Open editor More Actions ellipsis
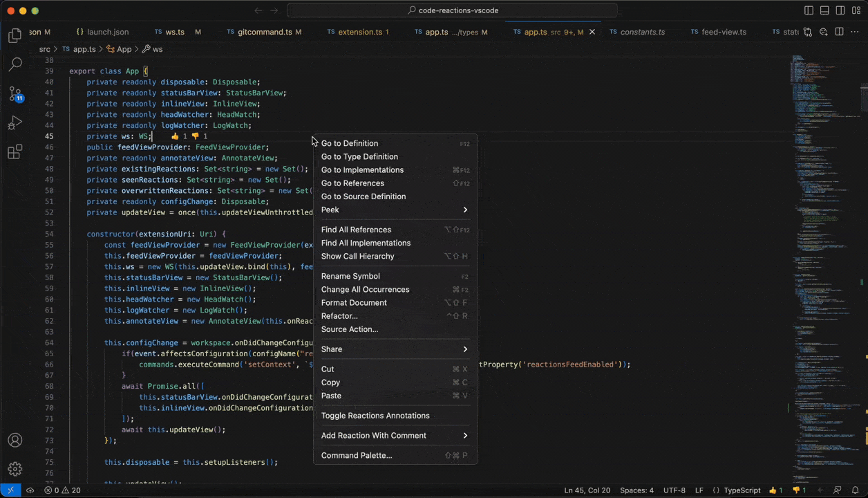The width and height of the screenshot is (868, 498). pyautogui.click(x=856, y=32)
